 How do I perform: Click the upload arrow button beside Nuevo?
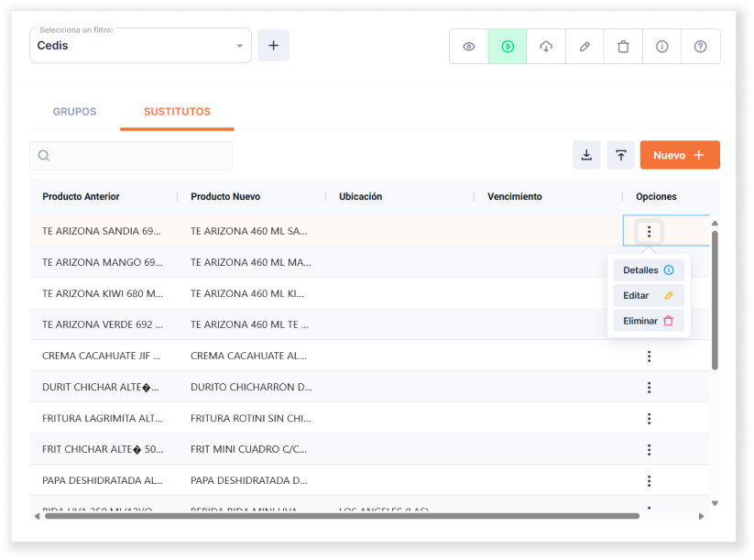[621, 155]
